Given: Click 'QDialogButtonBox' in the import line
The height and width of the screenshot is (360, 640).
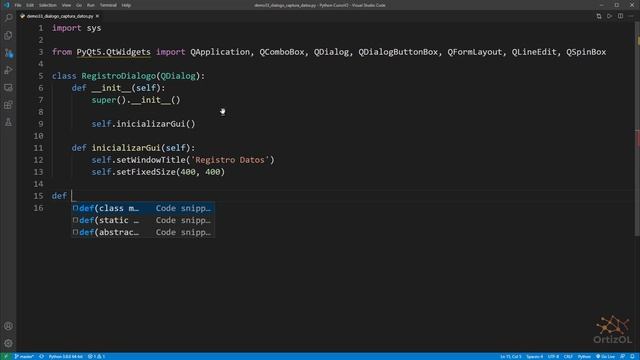Looking at the screenshot, I should [398, 52].
